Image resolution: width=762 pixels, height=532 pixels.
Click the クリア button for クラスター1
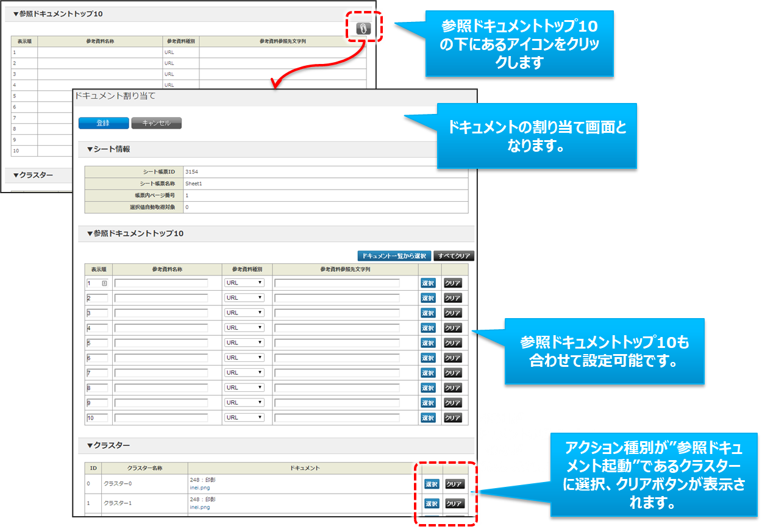454,504
